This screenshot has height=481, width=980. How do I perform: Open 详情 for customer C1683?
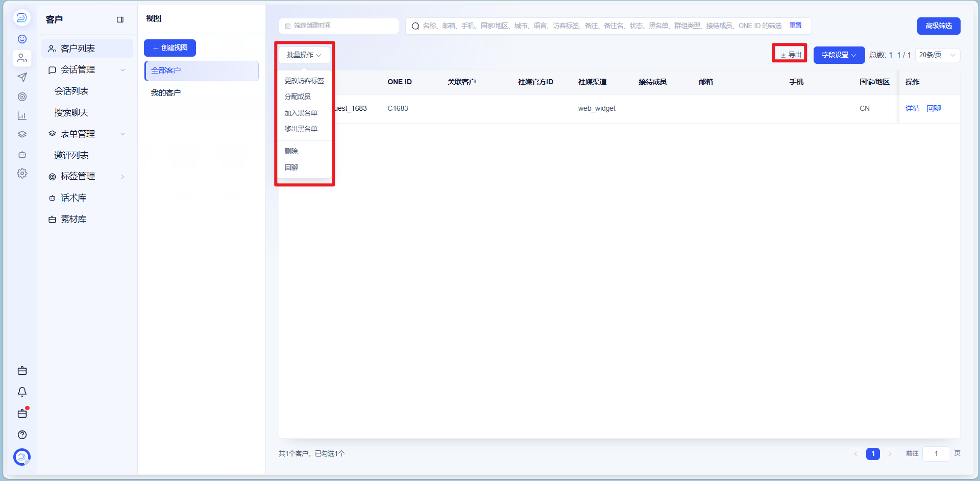click(x=913, y=108)
